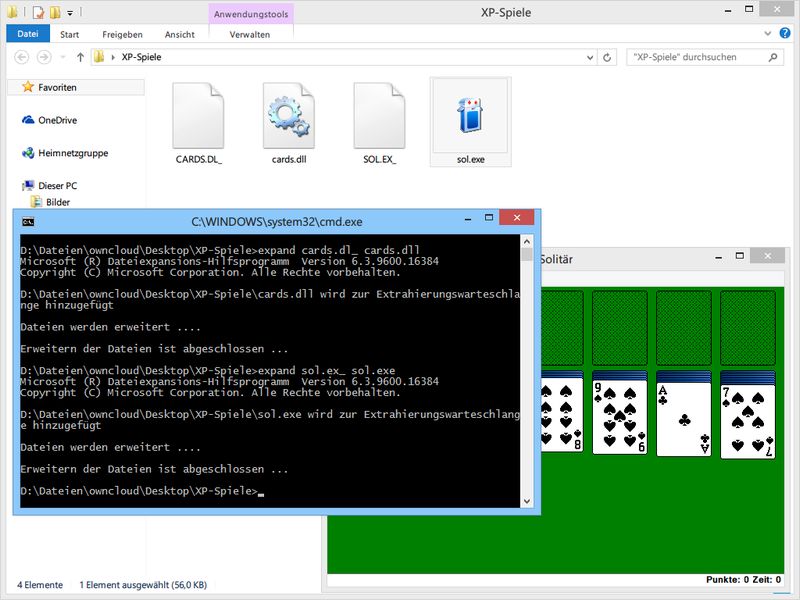Click new folder icon in quick access toolbar

55,12
